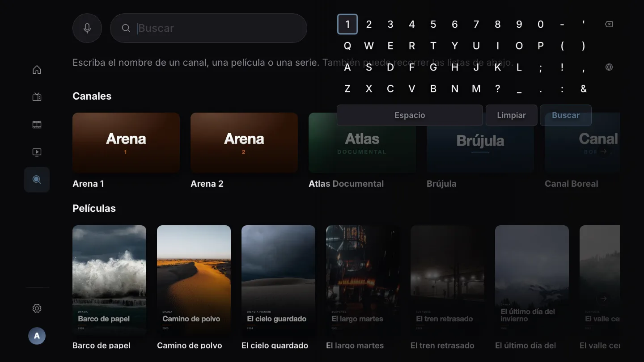Tap the 5 key

click(433, 24)
